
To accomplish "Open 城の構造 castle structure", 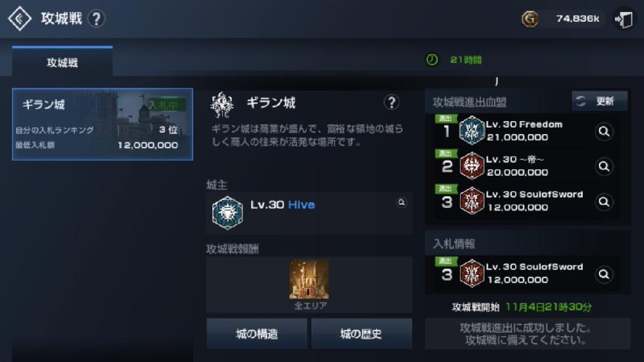I will tap(257, 334).
